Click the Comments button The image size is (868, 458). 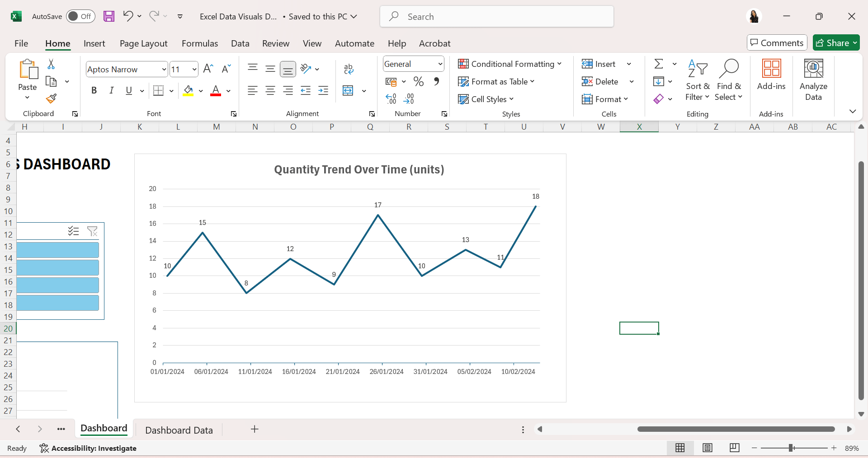(x=777, y=43)
